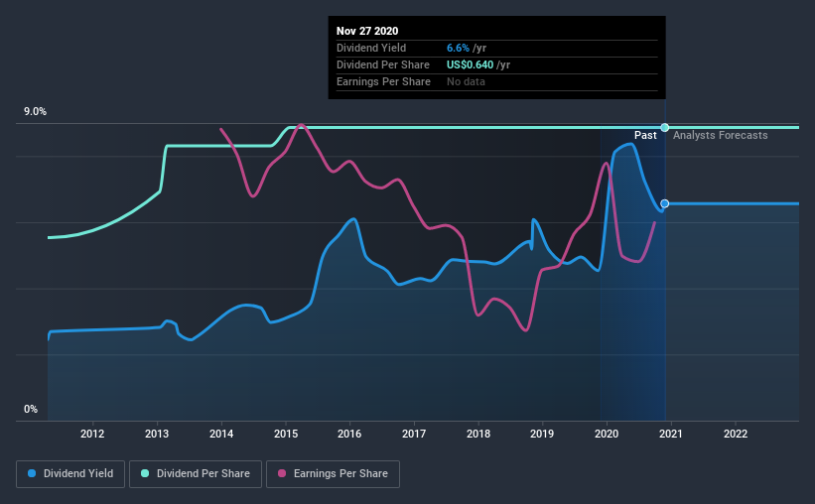Click the 2015 x-axis year label
This screenshot has height=504, width=815.
pyautogui.click(x=286, y=434)
